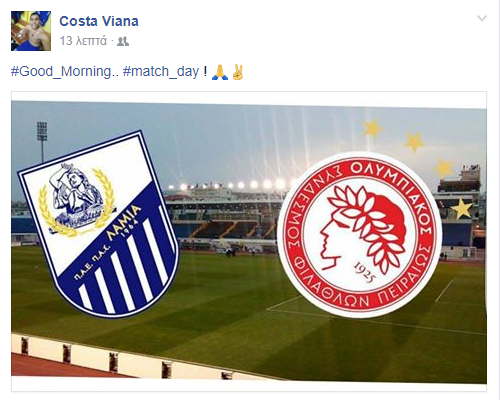Click the Lamia club crest logo
The height and width of the screenshot is (400, 500).
98,223
